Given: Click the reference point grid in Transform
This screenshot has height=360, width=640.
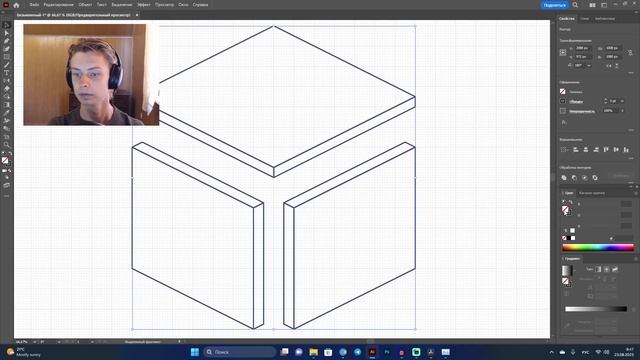Looking at the screenshot, I should click(563, 52).
